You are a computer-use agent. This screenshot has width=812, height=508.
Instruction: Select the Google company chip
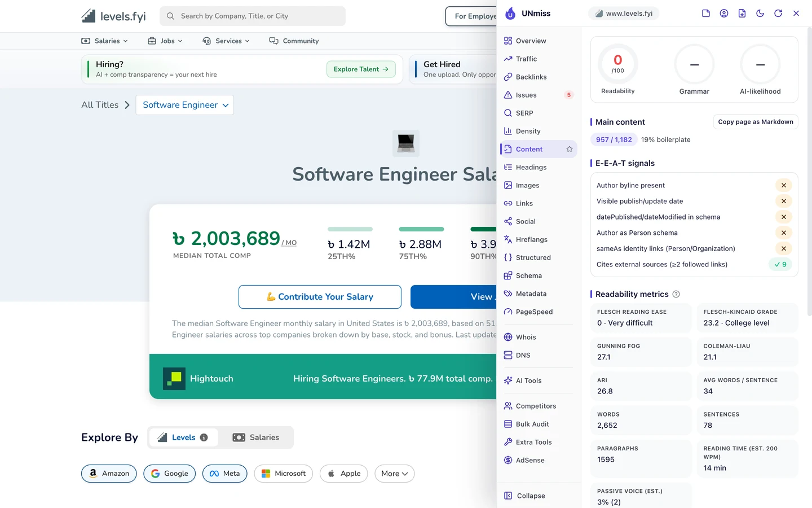[170, 474]
